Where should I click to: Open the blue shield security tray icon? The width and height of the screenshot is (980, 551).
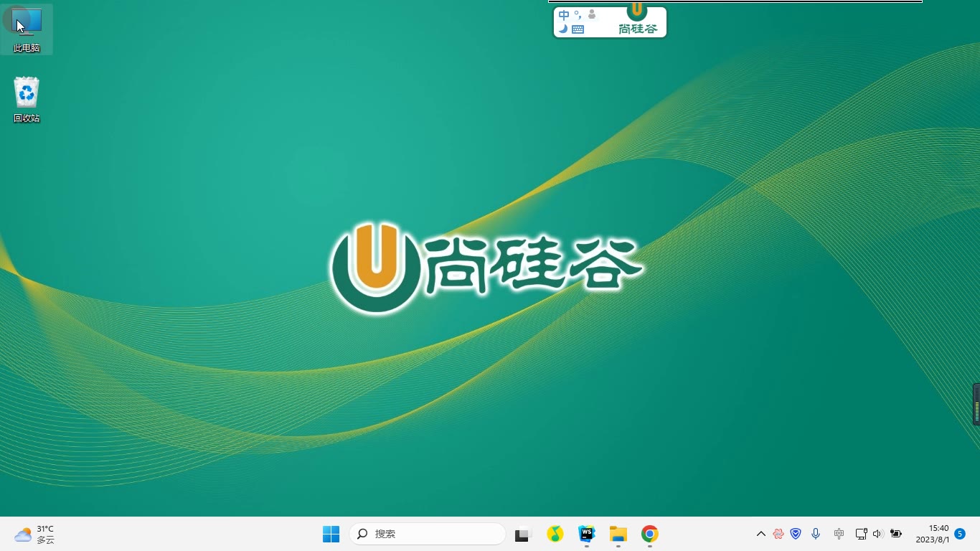[x=796, y=534]
